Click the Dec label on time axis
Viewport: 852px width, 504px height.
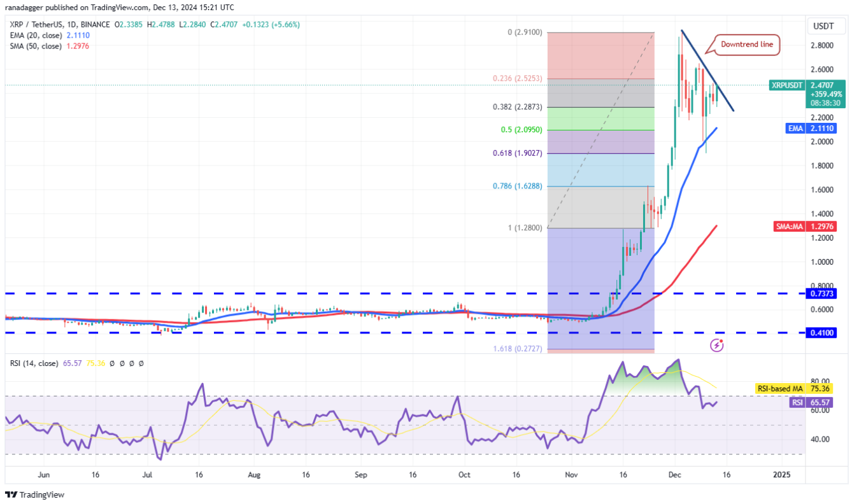(674, 475)
